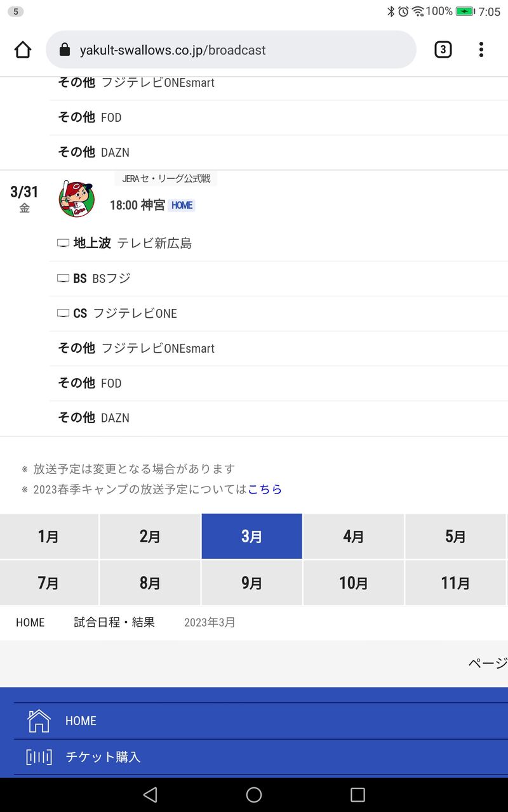Open 試合日程・結果 breadcrumb link

(114, 622)
